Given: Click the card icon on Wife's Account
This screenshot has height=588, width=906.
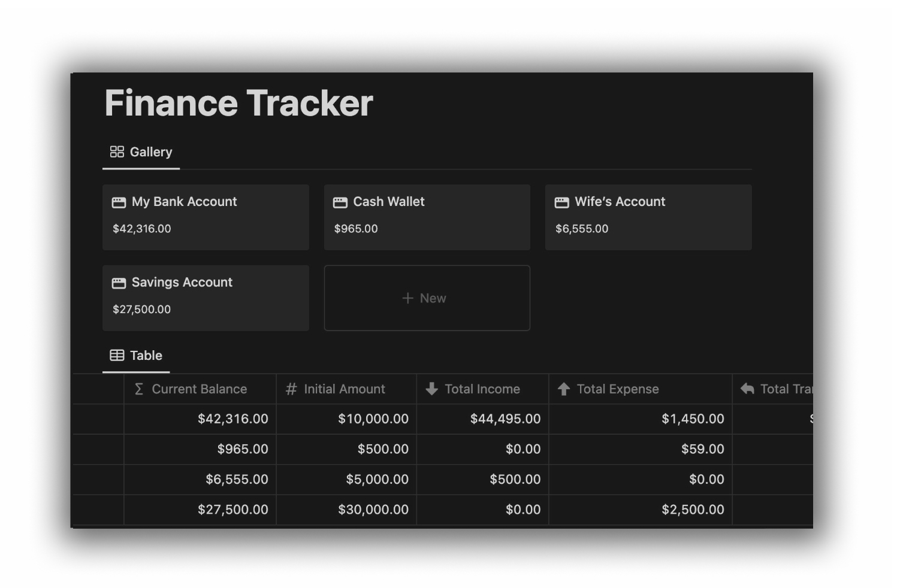Looking at the screenshot, I should 561,202.
